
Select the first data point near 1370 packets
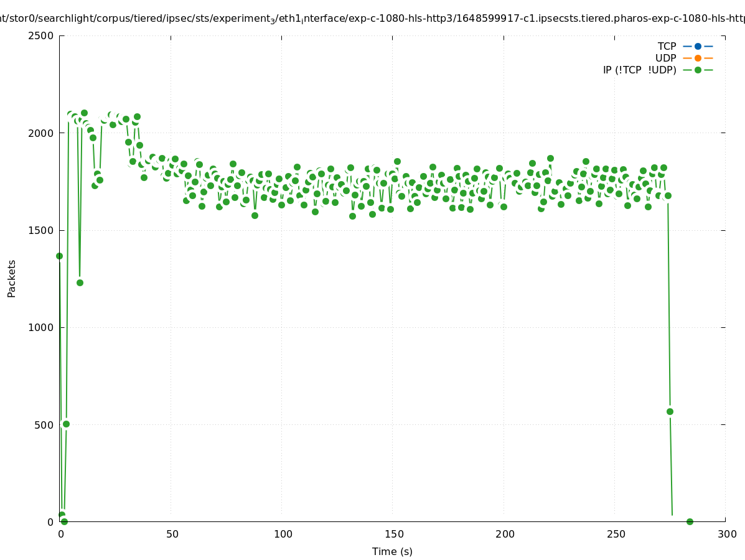pyautogui.click(x=59, y=256)
